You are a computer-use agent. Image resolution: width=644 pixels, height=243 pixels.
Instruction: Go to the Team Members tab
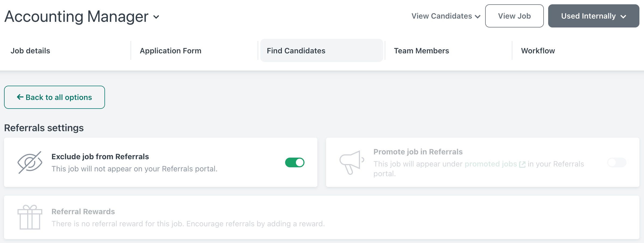pyautogui.click(x=421, y=51)
